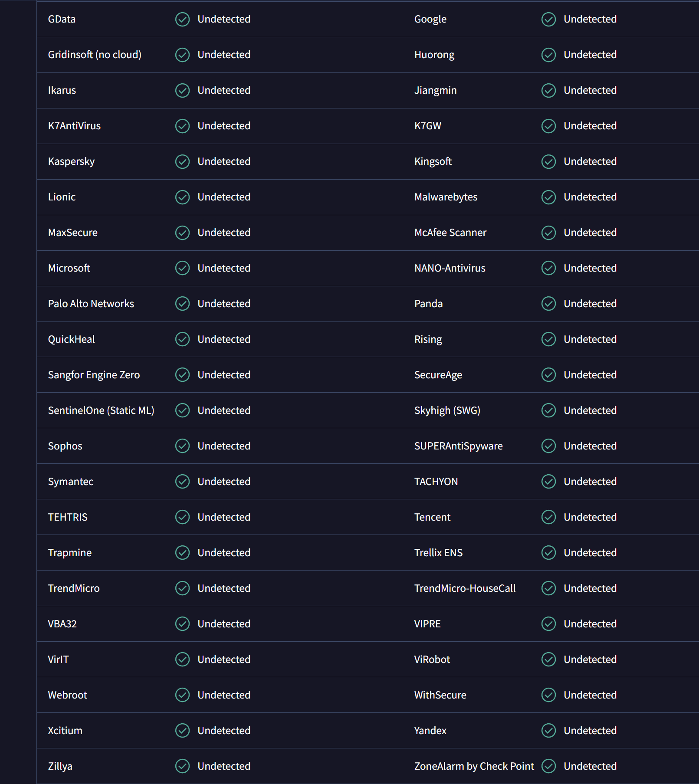Click Yandex's undetected check icon
Image resolution: width=699 pixels, height=784 pixels.
(x=548, y=731)
